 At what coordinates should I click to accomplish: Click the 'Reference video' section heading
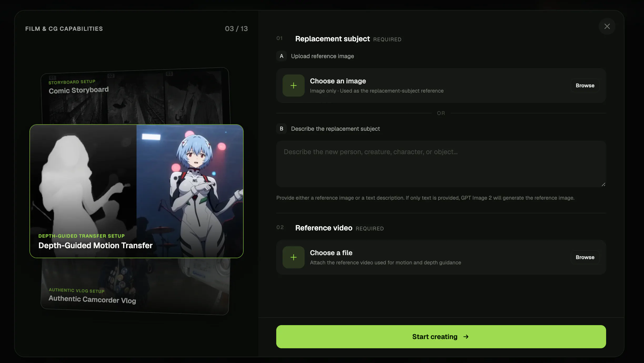[324, 228]
